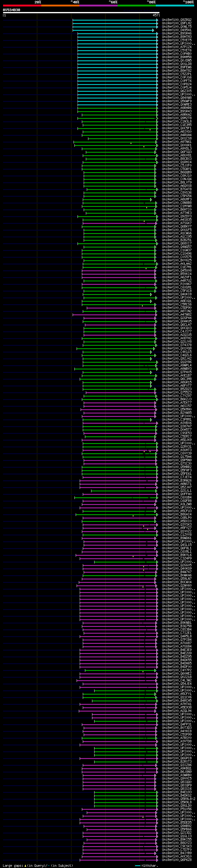Click hit label UniRef100_Q68XI7
The image size is (197, 868).
(177, 243)
